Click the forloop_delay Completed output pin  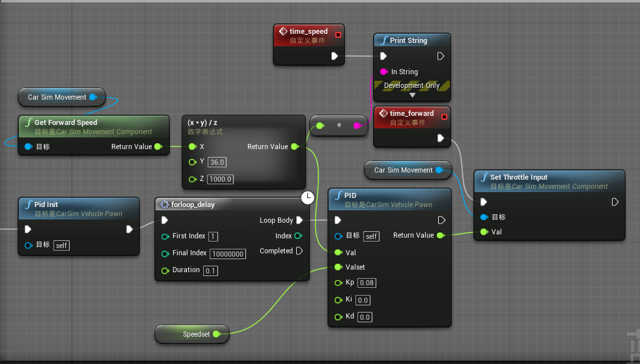pyautogui.click(x=299, y=251)
